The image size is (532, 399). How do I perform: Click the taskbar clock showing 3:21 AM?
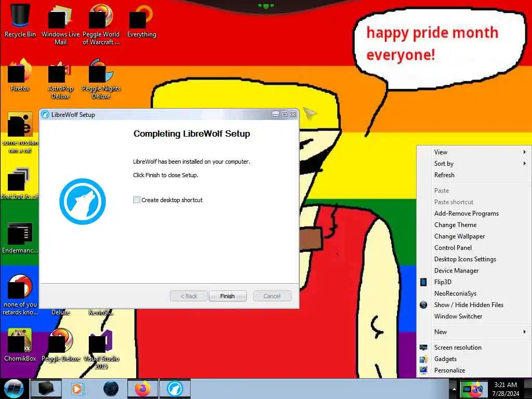506,389
